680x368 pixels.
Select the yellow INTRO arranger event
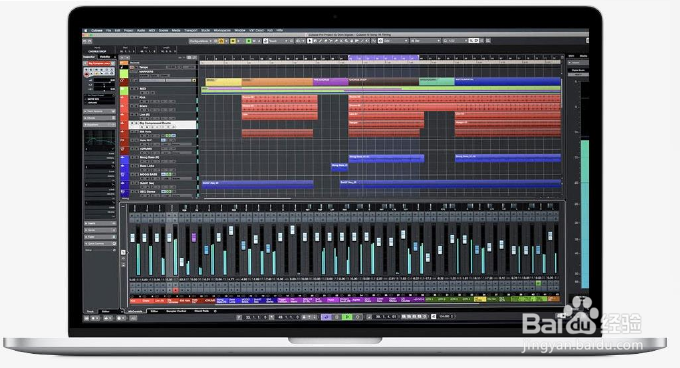[x=224, y=82]
